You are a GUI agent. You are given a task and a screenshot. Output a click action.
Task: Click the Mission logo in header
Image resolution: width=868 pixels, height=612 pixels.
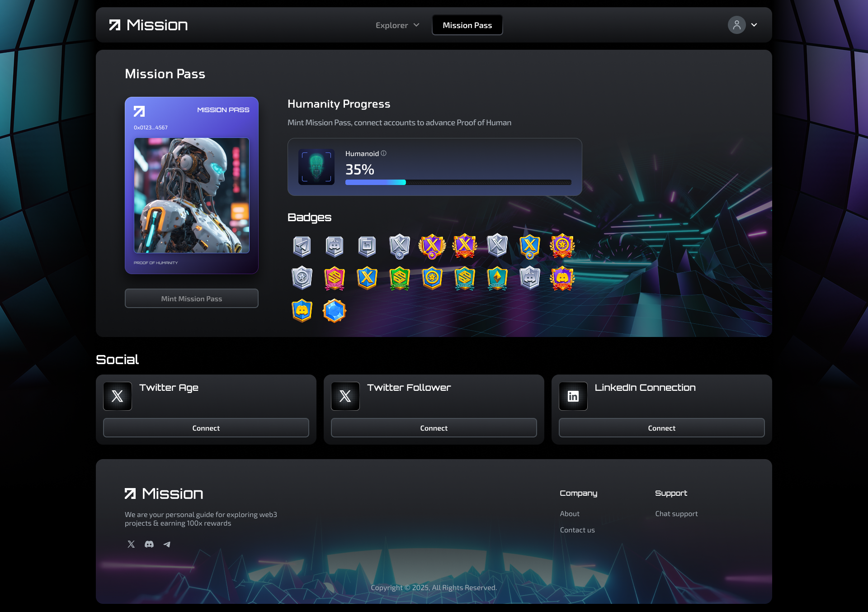click(148, 25)
